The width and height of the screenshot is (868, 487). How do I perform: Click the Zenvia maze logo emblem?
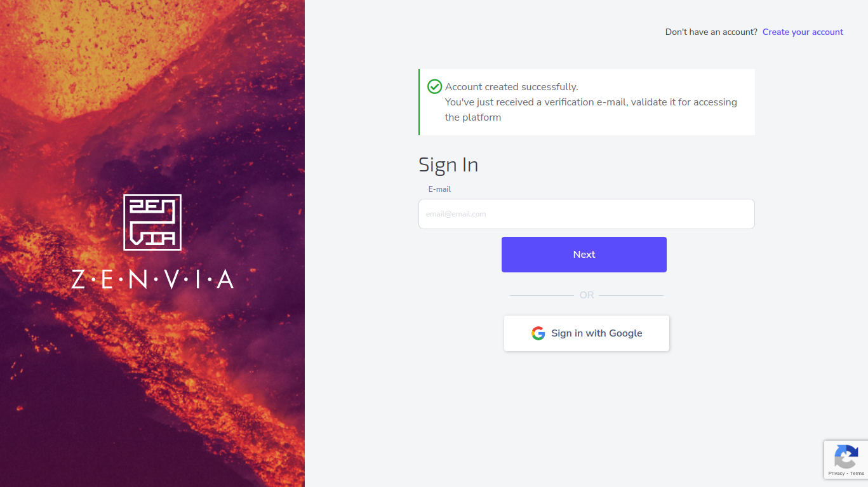[x=152, y=222]
